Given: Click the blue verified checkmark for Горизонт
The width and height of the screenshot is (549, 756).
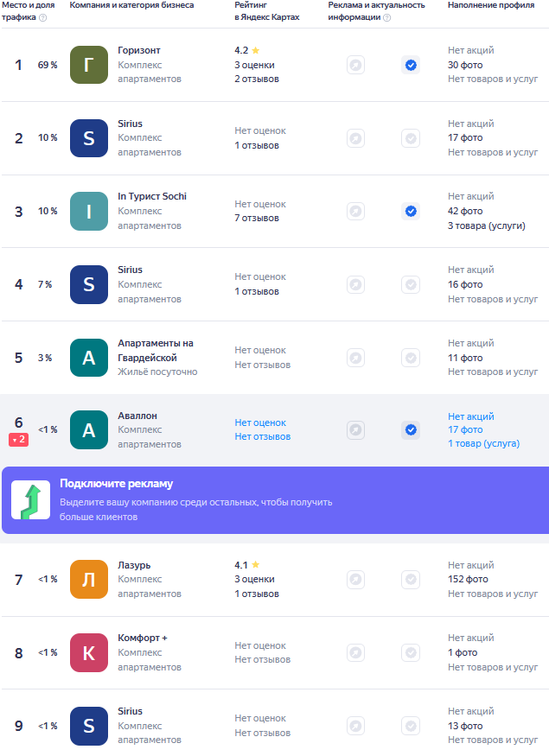Looking at the screenshot, I should click(x=411, y=65).
